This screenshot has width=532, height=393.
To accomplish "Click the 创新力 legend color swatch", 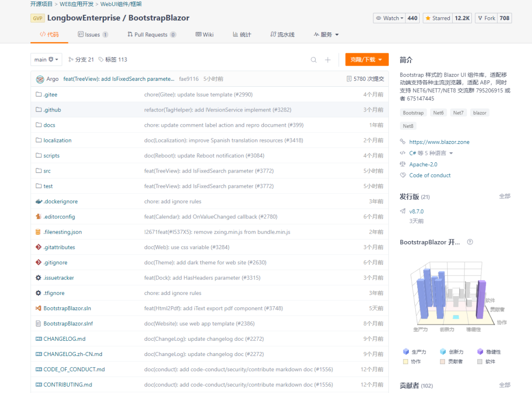I will coord(443,352).
